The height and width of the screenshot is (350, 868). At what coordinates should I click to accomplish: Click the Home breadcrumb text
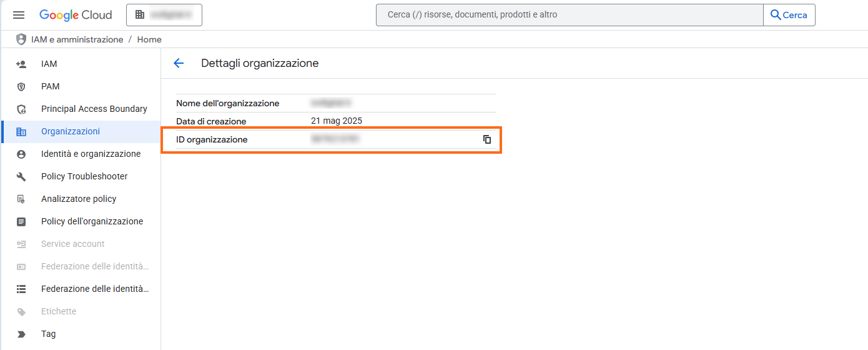(149, 39)
